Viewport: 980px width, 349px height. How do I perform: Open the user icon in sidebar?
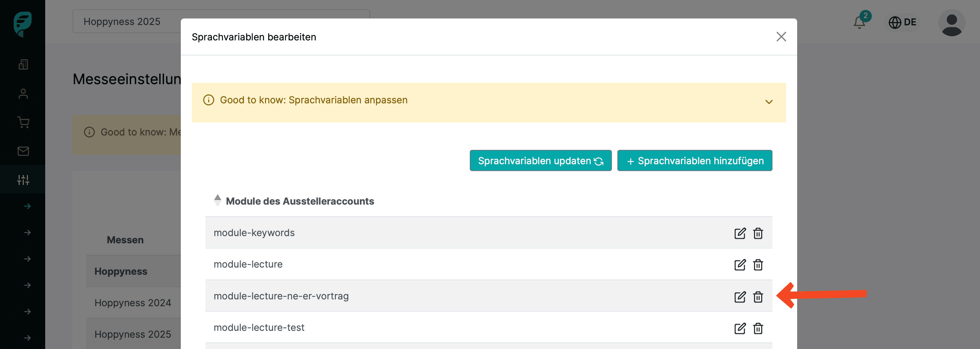point(23,93)
